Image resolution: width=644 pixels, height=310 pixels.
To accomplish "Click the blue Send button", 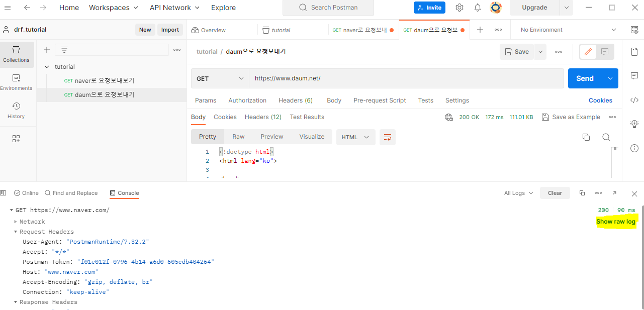I will tap(585, 78).
